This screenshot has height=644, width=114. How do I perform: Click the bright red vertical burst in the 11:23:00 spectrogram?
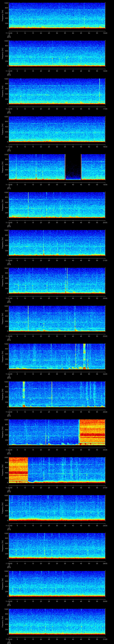pos(84,357)
